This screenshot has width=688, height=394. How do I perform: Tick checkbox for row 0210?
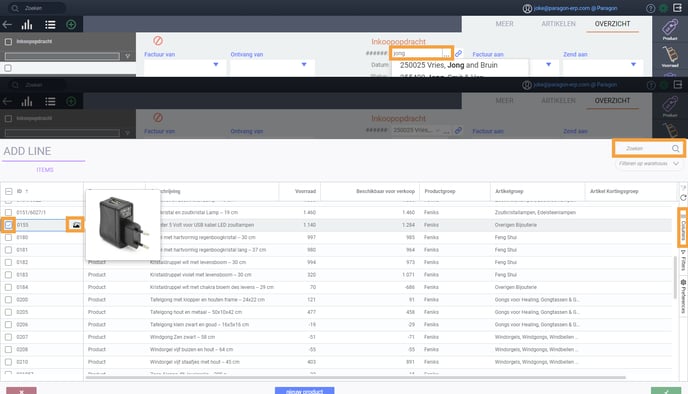8,362
